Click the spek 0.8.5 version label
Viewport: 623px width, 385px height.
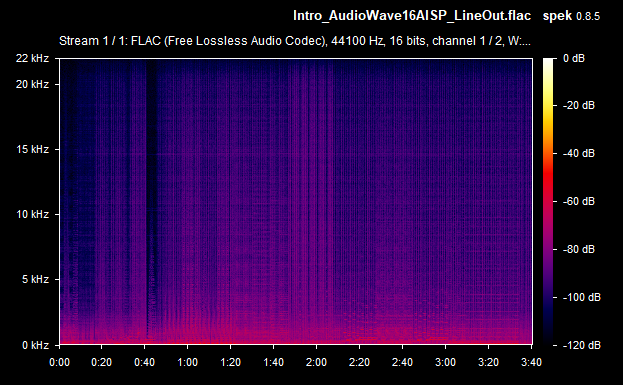(571, 16)
